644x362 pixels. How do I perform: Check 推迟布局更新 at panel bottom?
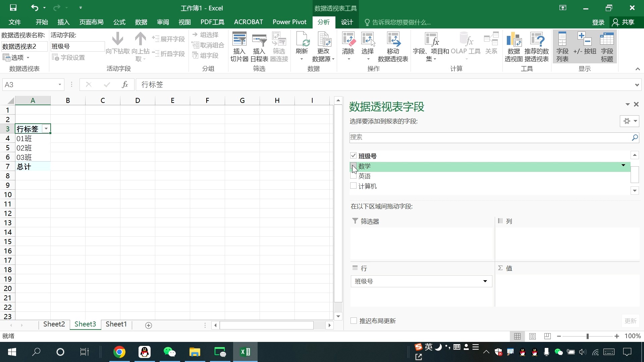[354, 320]
